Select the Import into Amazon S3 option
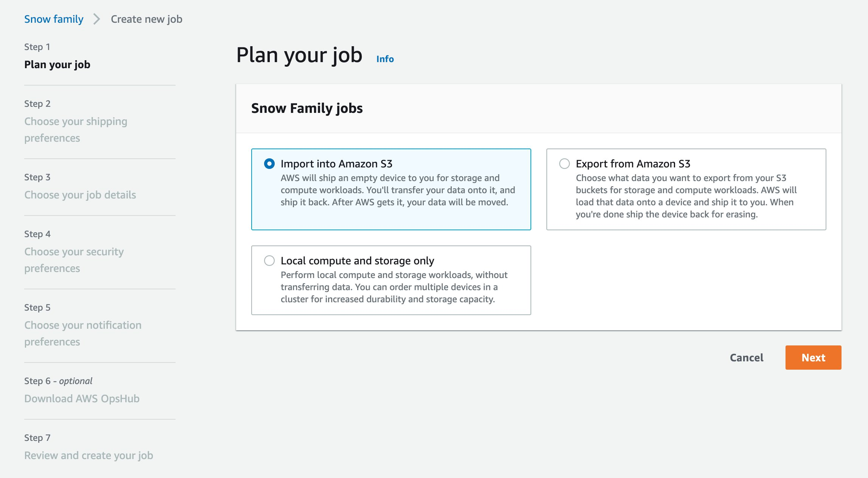Viewport: 868px width, 478px height. 336,164
